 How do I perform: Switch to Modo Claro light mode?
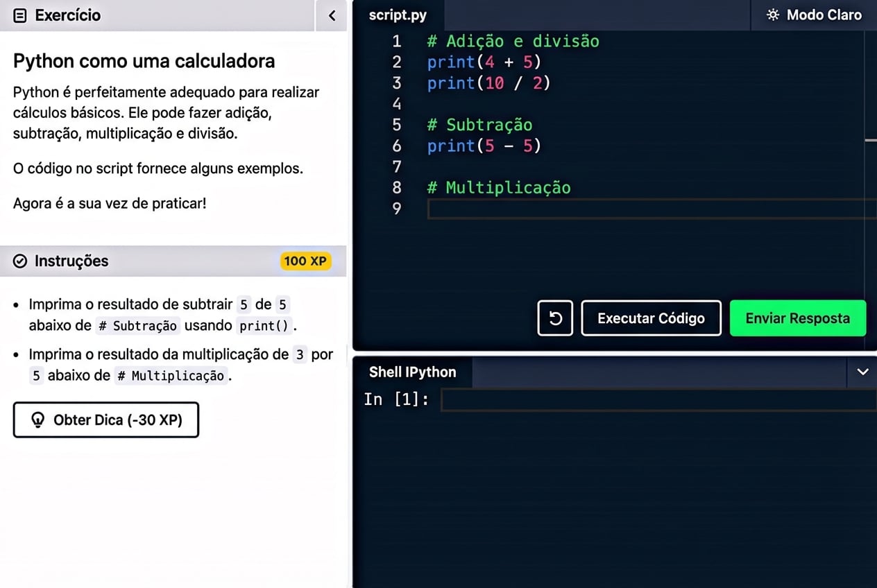click(814, 15)
